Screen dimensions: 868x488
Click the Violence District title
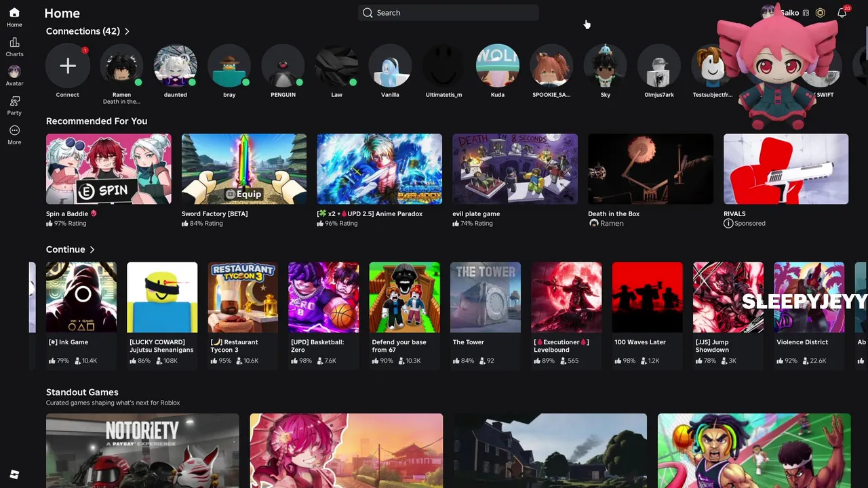[x=802, y=342]
